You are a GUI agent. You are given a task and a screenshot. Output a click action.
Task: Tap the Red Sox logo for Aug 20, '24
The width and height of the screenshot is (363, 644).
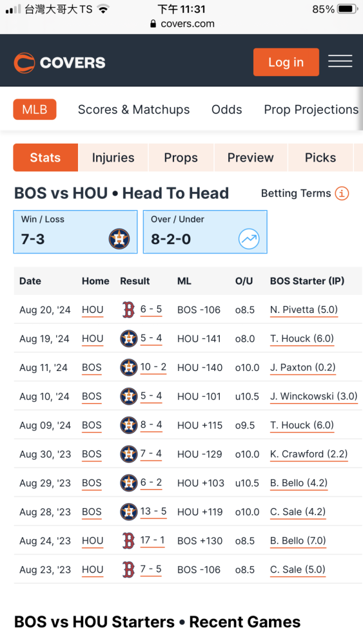(x=129, y=310)
